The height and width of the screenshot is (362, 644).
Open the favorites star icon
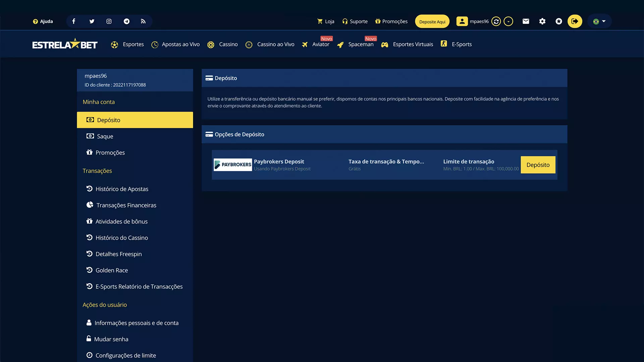pos(559,21)
